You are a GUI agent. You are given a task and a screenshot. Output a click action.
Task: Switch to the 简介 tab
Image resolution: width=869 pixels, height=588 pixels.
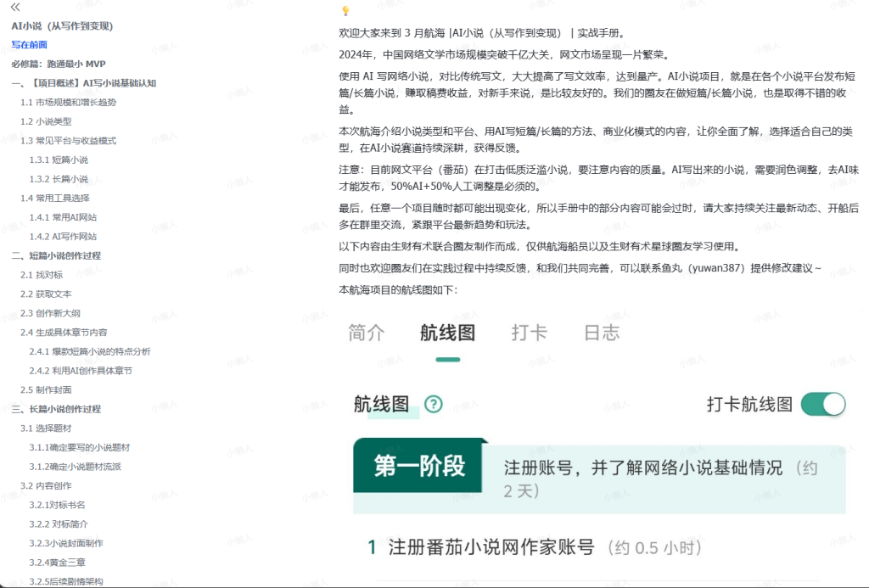[366, 333]
